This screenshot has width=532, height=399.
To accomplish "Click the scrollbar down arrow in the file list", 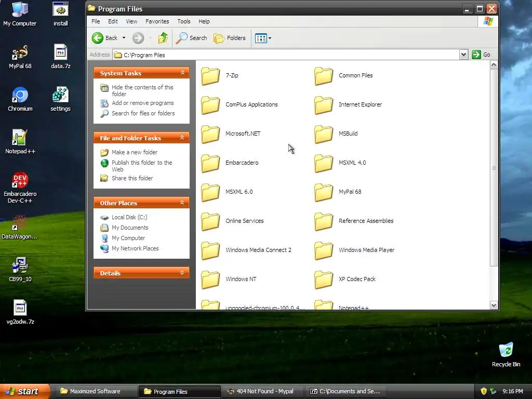I will [x=494, y=305].
